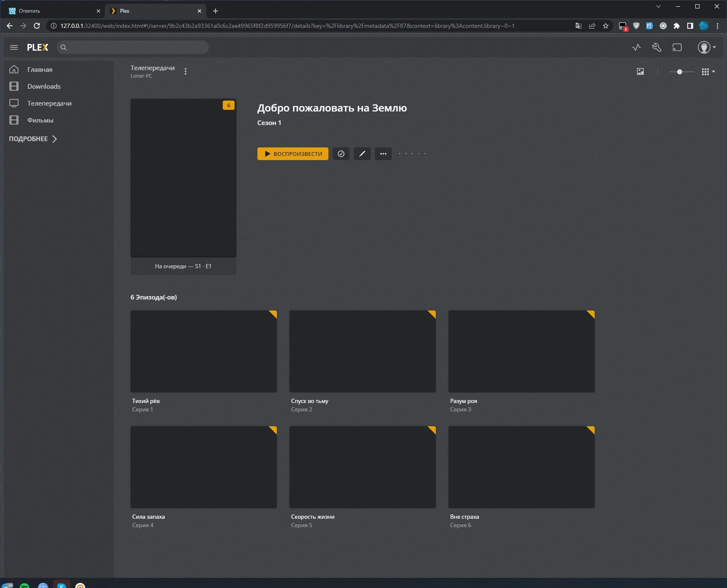Click the Plex logo

38,47
